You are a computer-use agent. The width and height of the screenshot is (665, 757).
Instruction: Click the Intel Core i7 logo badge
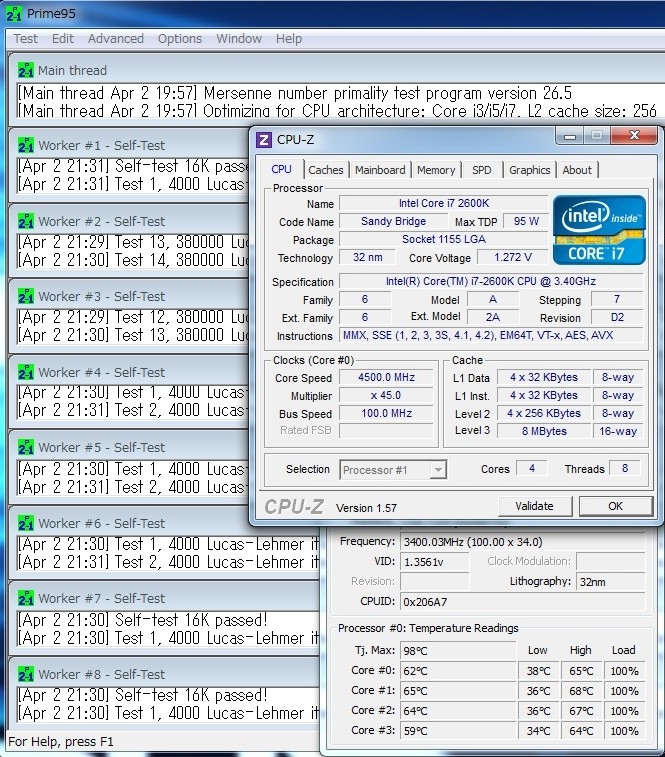(599, 230)
